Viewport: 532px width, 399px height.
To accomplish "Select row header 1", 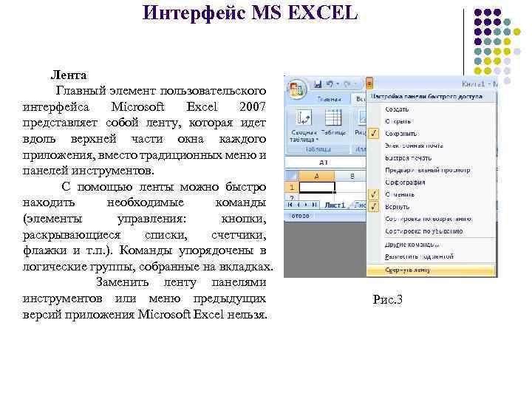I will pyautogui.click(x=291, y=187).
